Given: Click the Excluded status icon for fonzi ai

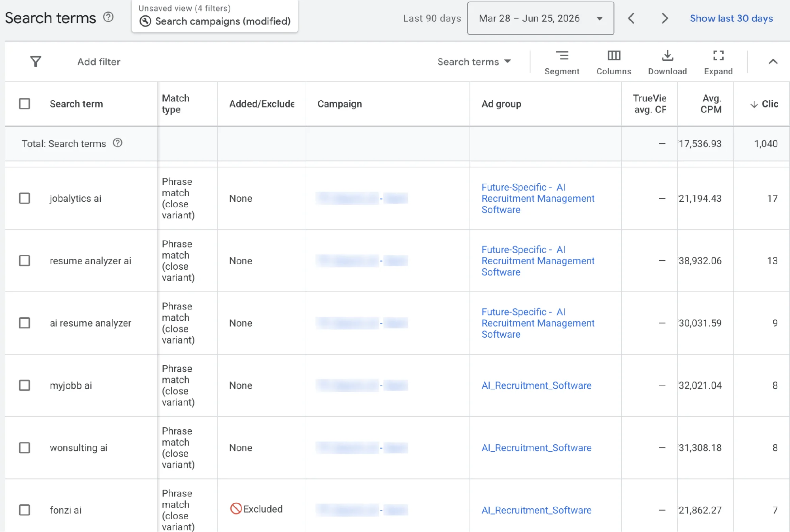Looking at the screenshot, I should tap(236, 509).
